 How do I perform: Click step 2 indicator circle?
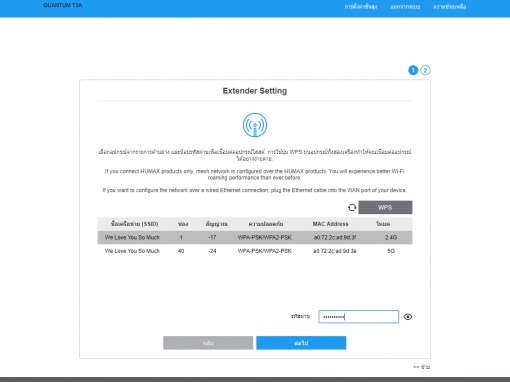coord(425,70)
